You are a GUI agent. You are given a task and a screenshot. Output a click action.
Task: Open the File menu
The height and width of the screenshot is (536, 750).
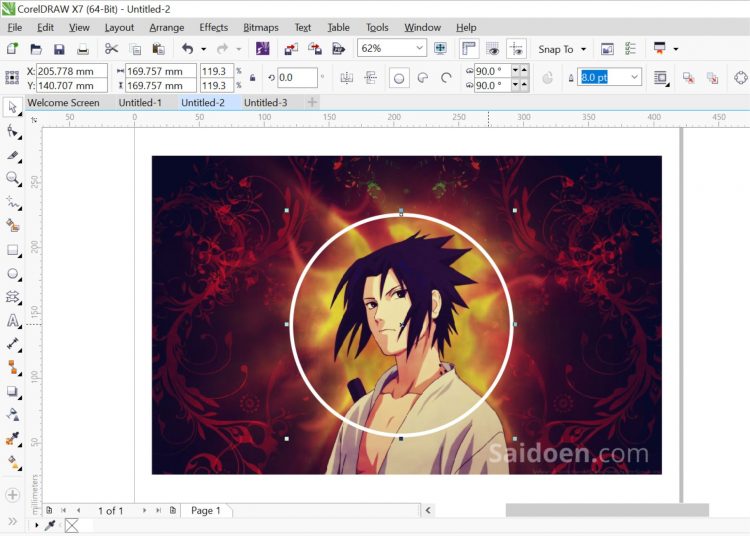[x=15, y=27]
